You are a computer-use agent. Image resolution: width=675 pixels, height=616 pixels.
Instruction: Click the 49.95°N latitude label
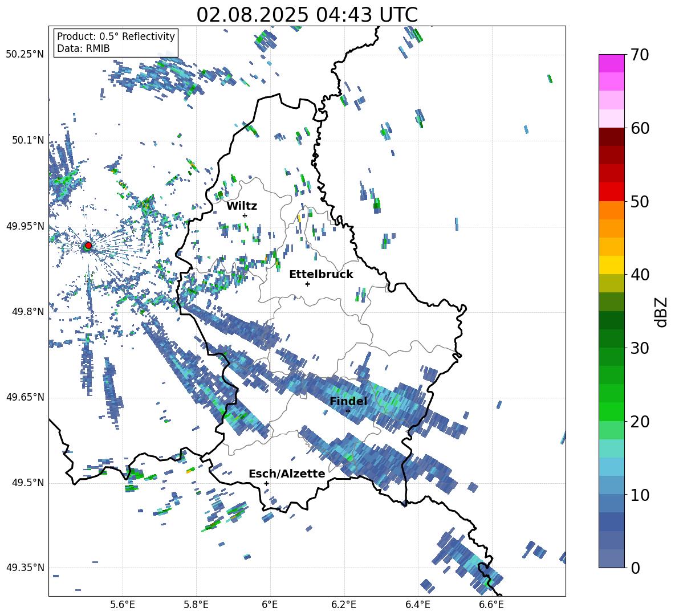click(25, 226)
